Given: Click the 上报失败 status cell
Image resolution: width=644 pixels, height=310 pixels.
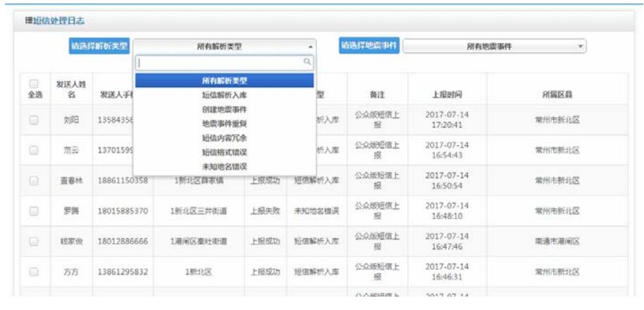Looking at the screenshot, I should pos(266,211).
